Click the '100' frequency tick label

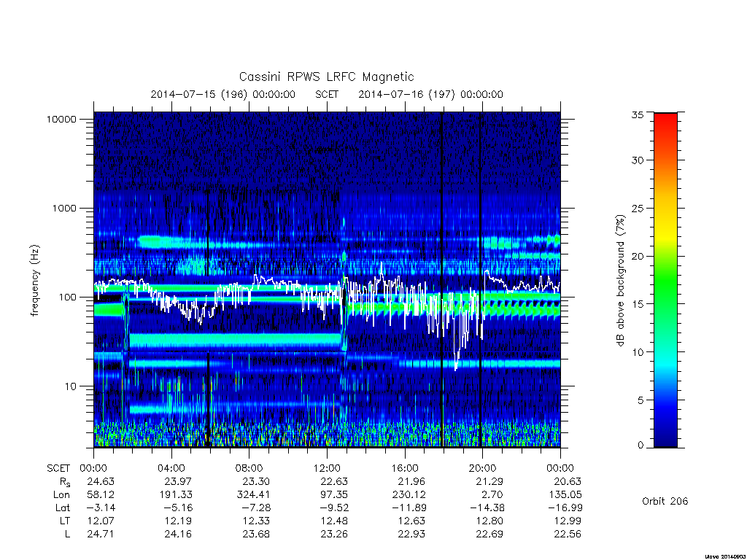[67, 297]
